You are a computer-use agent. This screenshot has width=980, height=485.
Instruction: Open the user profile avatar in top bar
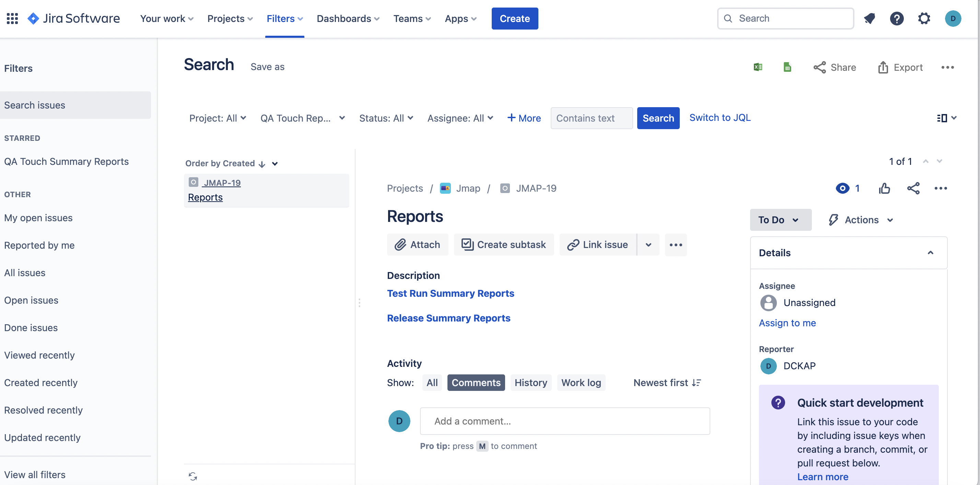click(953, 18)
